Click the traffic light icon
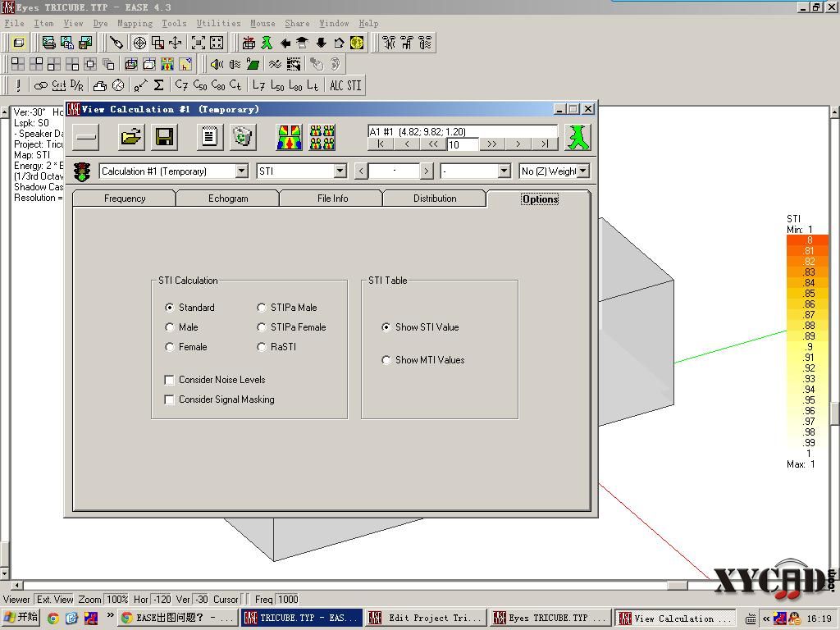840x630 pixels. pos(82,171)
